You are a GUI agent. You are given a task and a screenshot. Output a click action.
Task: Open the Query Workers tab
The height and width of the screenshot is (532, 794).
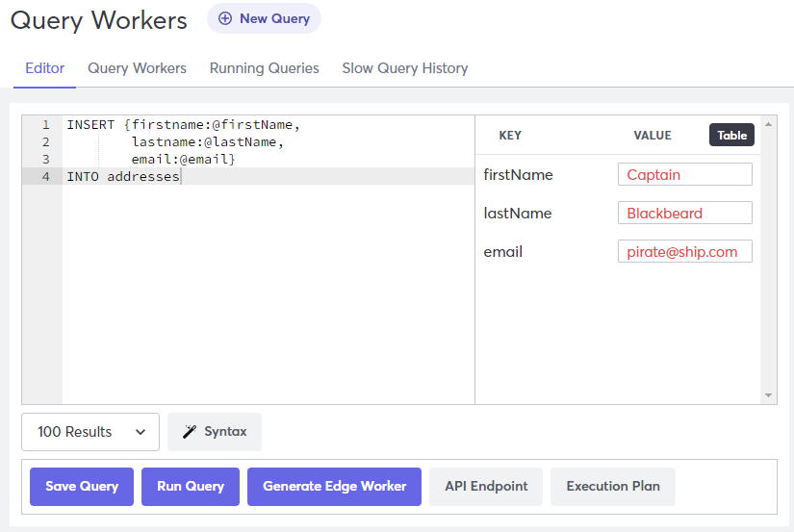(137, 68)
